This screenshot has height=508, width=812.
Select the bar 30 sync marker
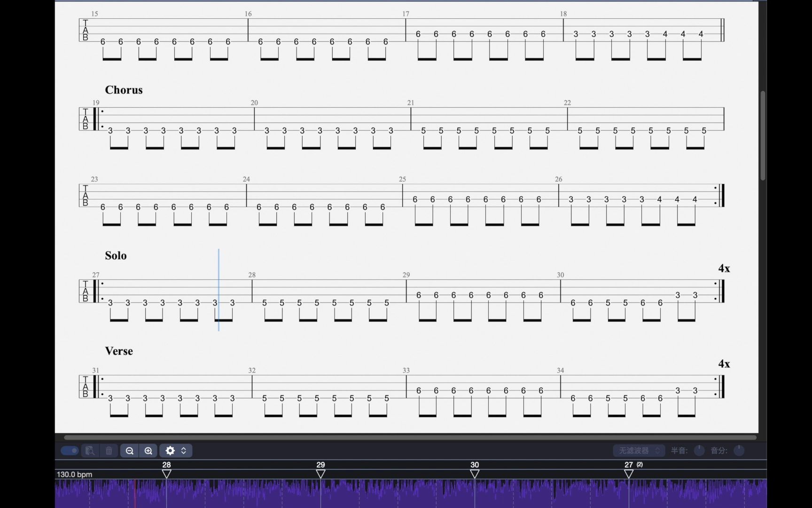[475, 474]
